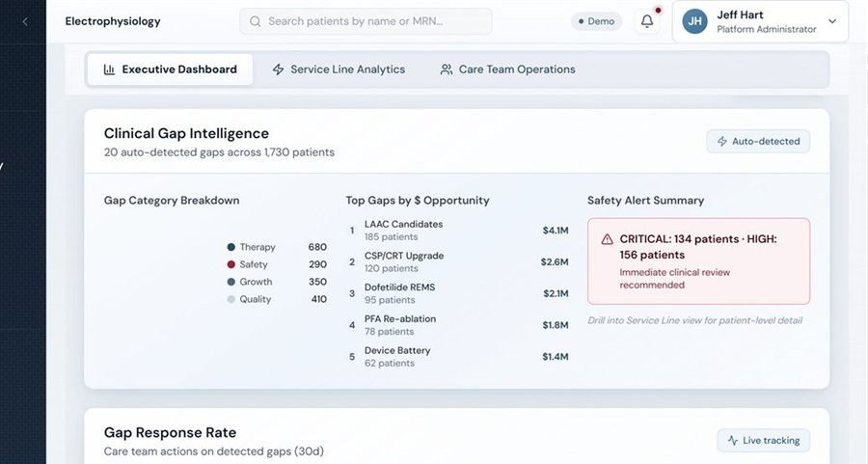The image size is (868, 464).
Task: Open the Service Line Analytics tab
Action: [x=339, y=69]
